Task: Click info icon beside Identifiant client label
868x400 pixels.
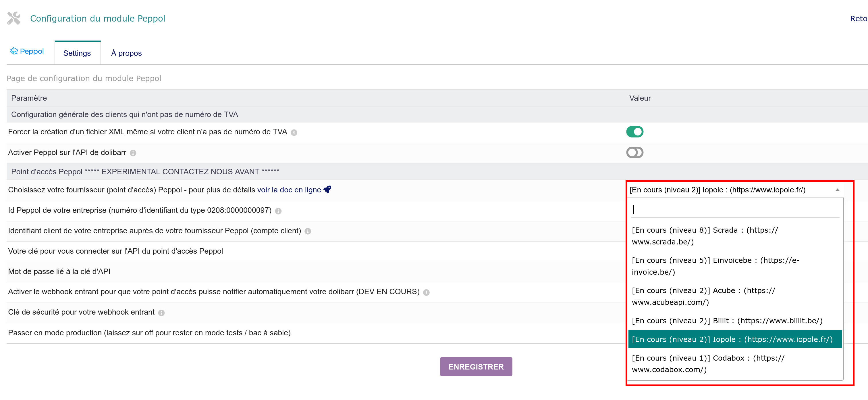Action: pos(308,231)
